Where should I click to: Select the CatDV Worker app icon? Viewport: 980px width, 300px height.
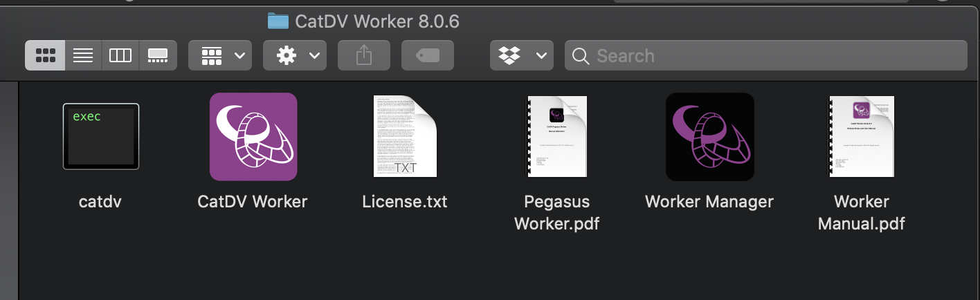tap(253, 137)
